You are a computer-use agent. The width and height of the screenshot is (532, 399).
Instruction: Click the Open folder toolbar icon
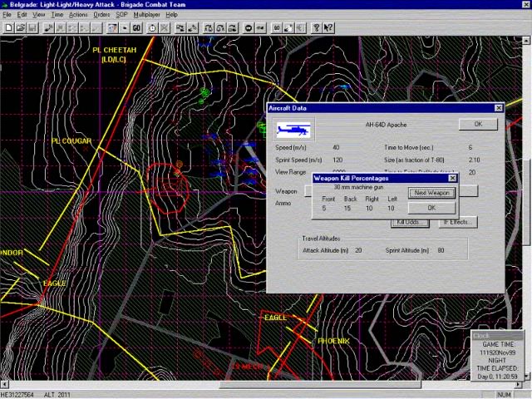pos(20,27)
